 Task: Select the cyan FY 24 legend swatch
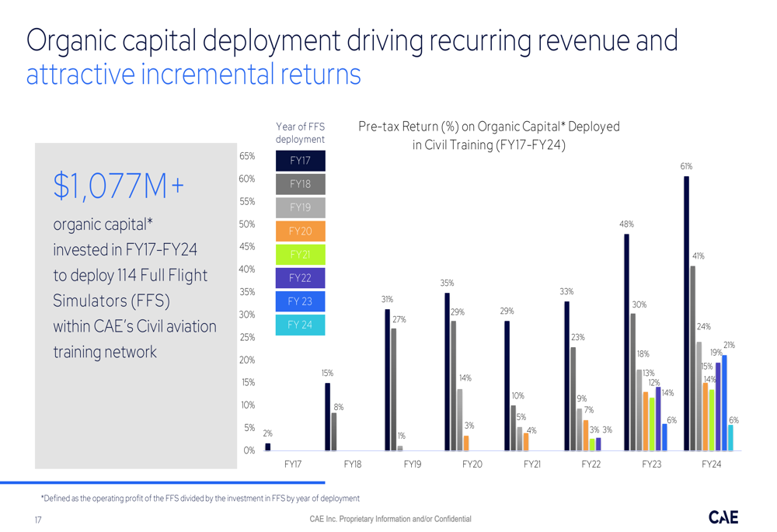tap(300, 325)
